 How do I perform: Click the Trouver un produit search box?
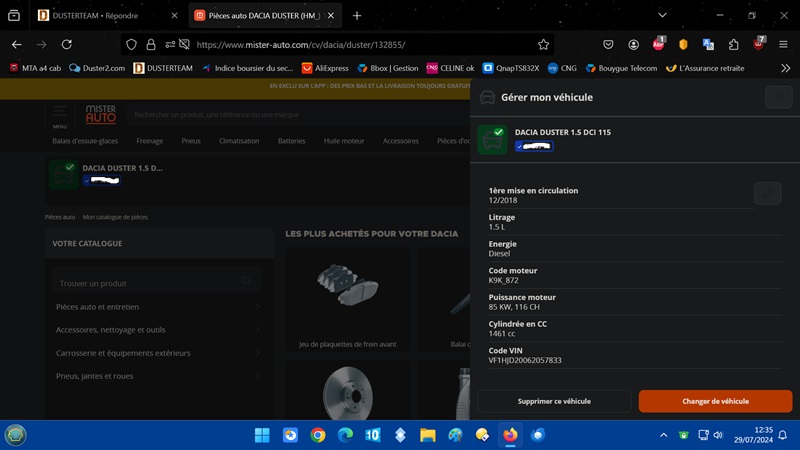(157, 283)
